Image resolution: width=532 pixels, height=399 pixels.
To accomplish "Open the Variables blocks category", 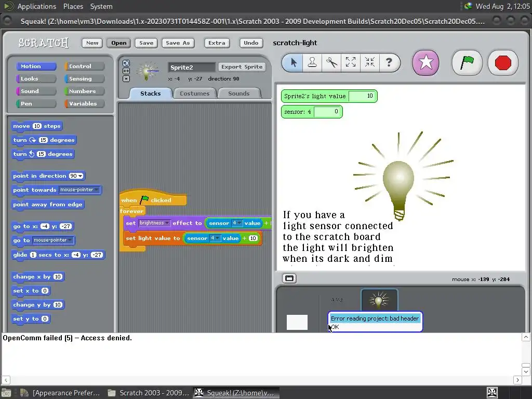I will tap(84, 103).
